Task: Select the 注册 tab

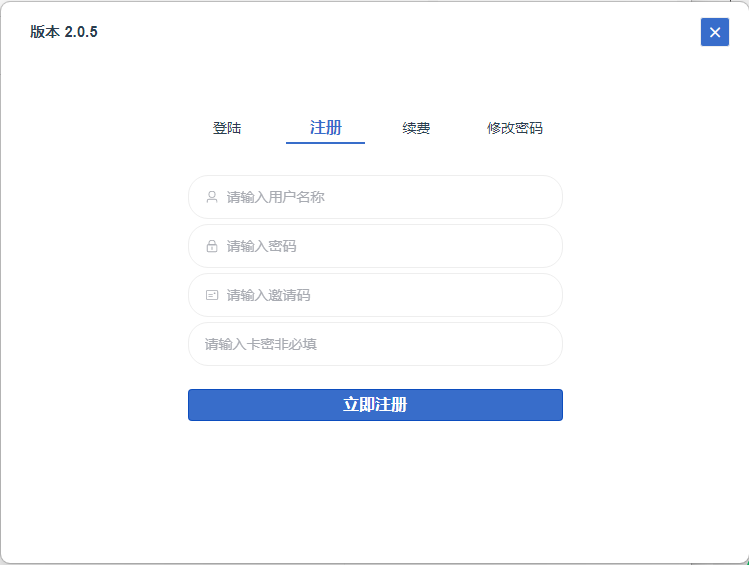Action: tap(326, 128)
